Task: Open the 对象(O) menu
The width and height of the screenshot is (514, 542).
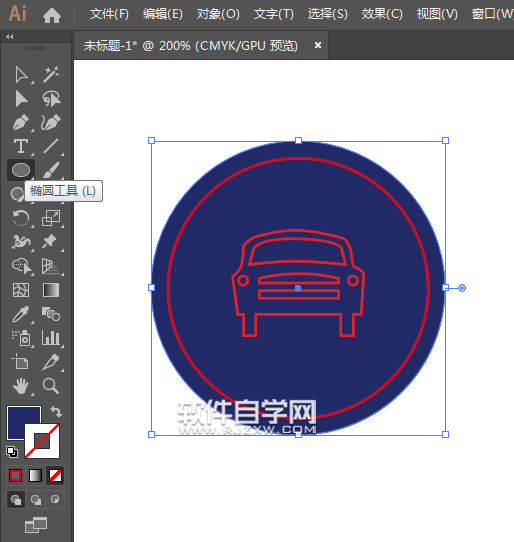Action: tap(218, 14)
